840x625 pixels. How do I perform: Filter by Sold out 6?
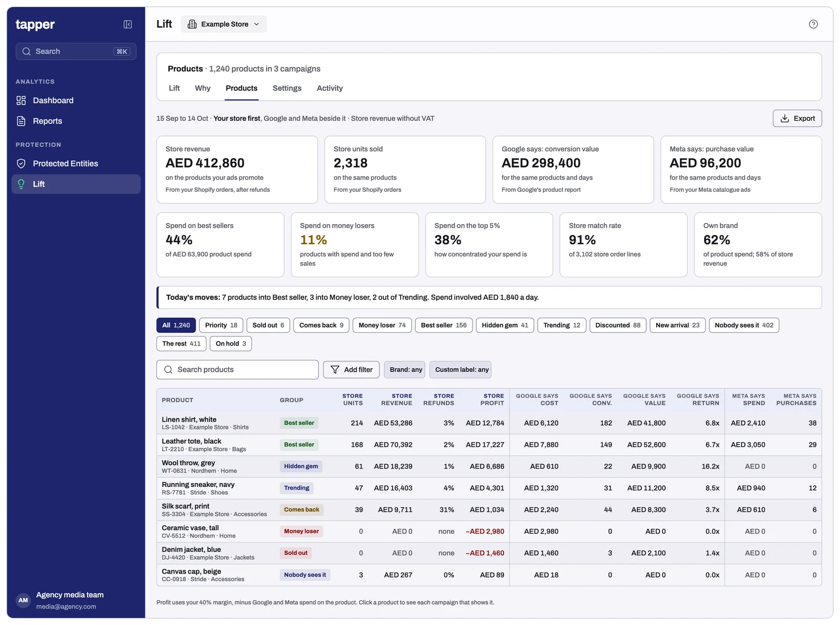coord(268,325)
